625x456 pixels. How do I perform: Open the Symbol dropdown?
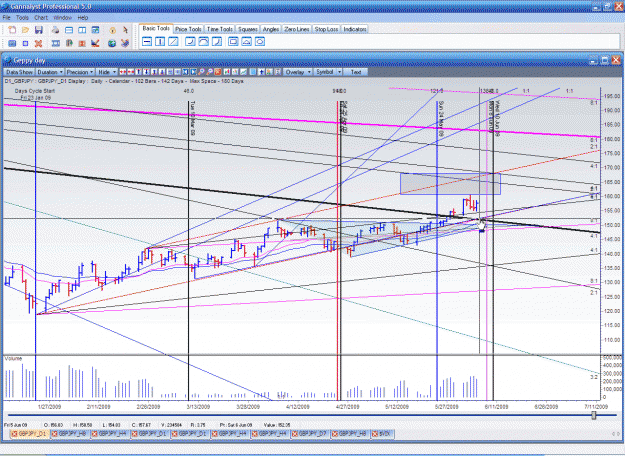tap(328, 72)
